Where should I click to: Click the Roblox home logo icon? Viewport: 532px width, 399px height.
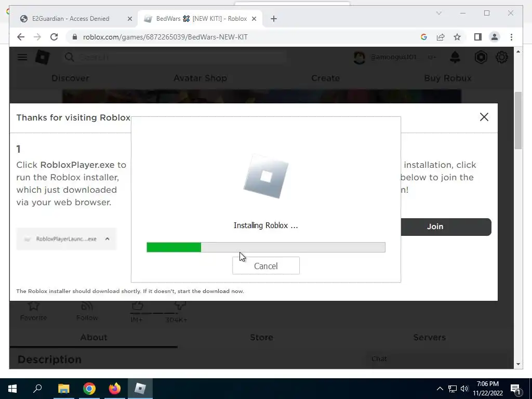pos(43,57)
